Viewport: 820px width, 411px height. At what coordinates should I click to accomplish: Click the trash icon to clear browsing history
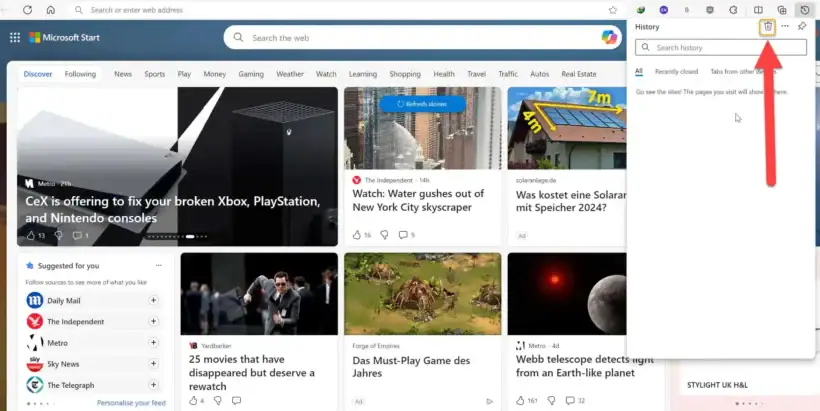[x=767, y=27]
